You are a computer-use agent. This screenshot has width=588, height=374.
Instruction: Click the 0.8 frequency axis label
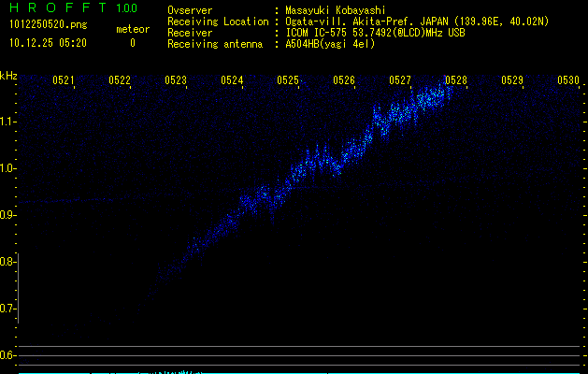[x=7, y=262]
